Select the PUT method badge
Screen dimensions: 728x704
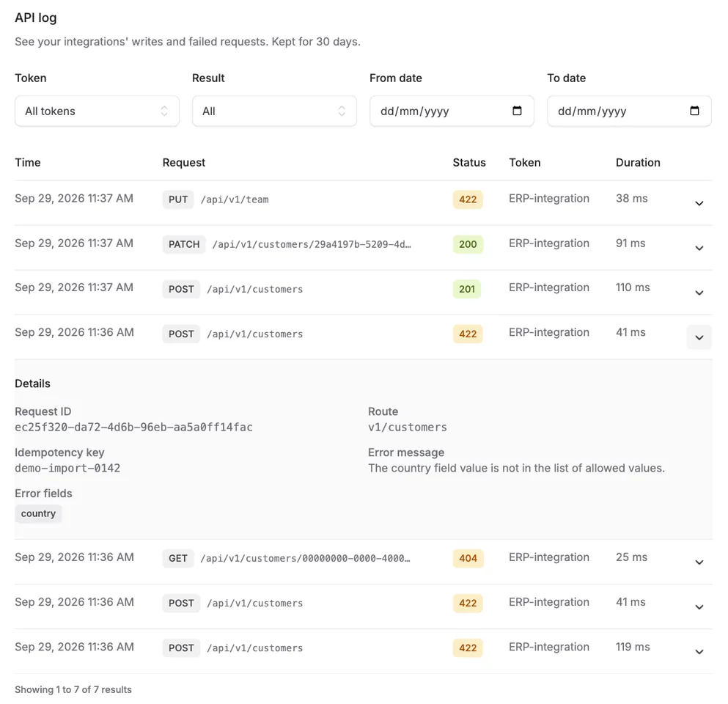(x=178, y=199)
